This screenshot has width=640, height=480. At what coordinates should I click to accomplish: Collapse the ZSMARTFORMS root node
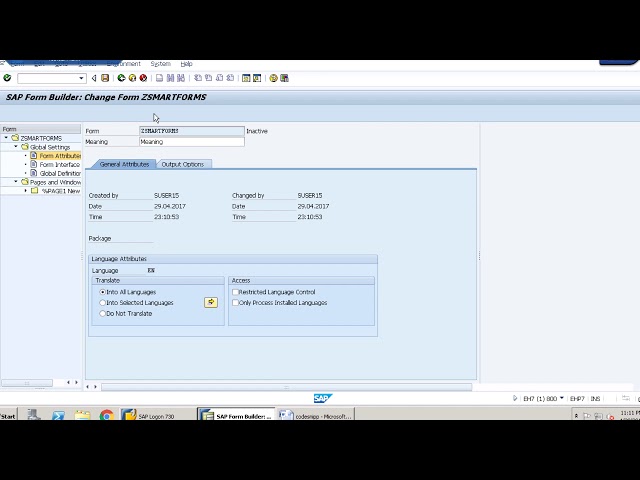tap(6, 138)
